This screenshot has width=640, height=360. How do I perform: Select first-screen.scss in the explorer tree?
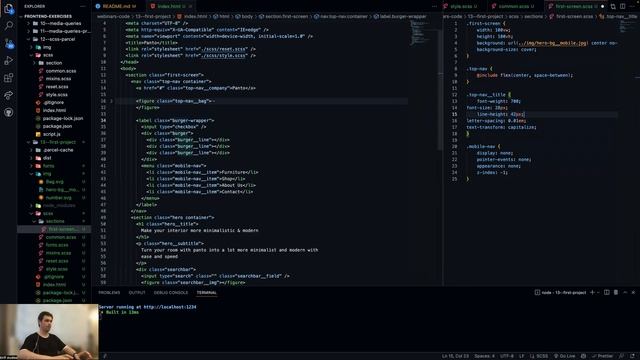(54, 229)
